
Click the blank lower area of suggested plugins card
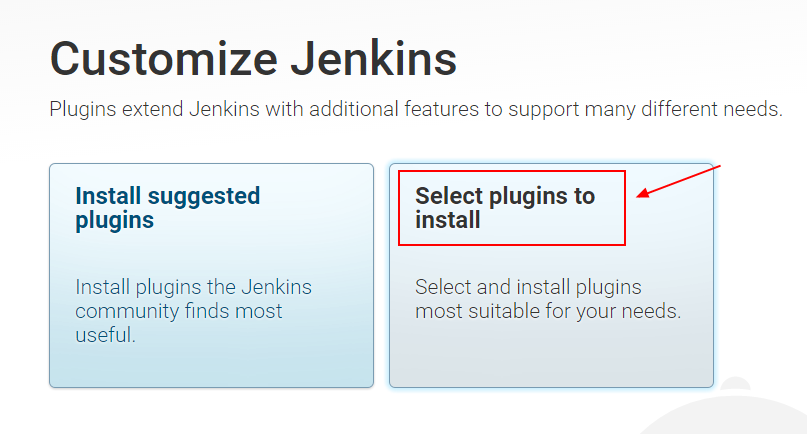(x=212, y=367)
